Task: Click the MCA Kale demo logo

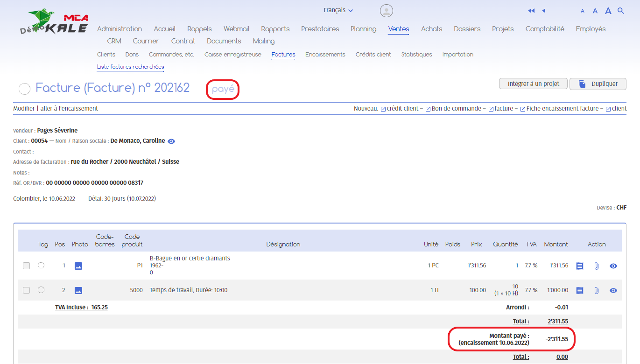Action: 54,22
